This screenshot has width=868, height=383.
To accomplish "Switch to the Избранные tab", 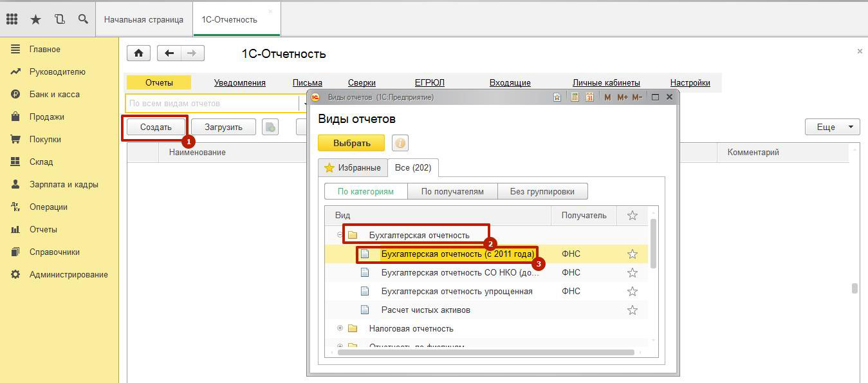I will point(353,168).
